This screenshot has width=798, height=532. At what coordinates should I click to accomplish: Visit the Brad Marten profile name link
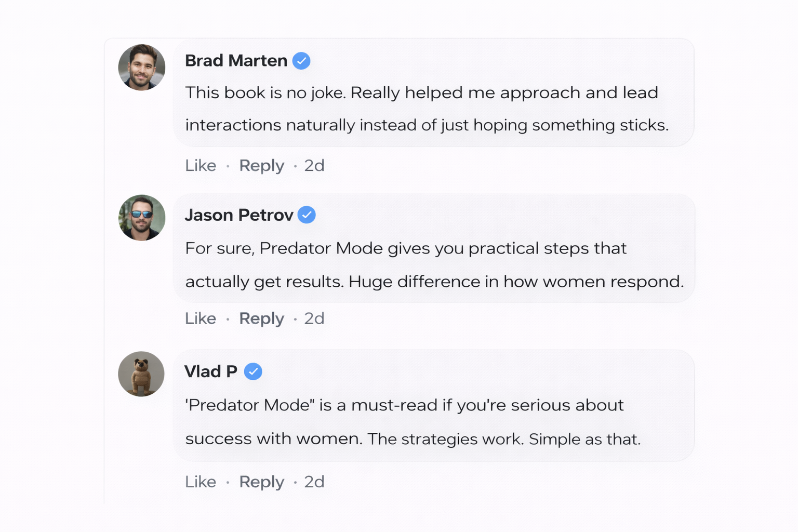[x=236, y=61]
